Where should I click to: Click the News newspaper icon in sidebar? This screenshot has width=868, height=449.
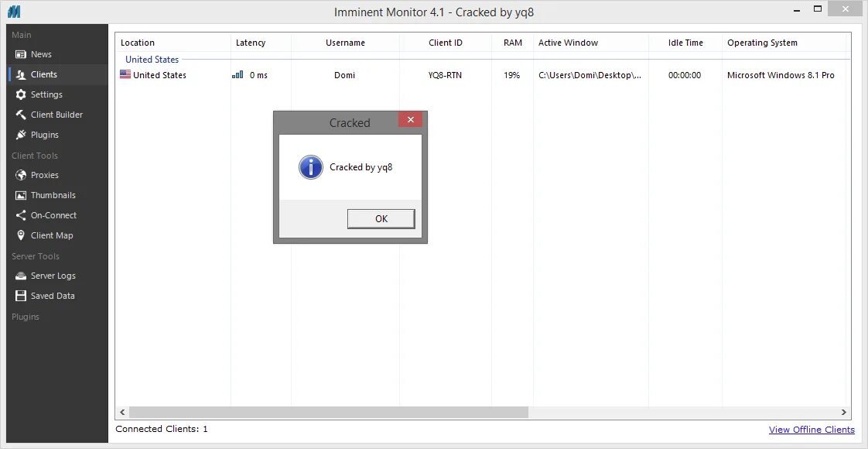(21, 54)
